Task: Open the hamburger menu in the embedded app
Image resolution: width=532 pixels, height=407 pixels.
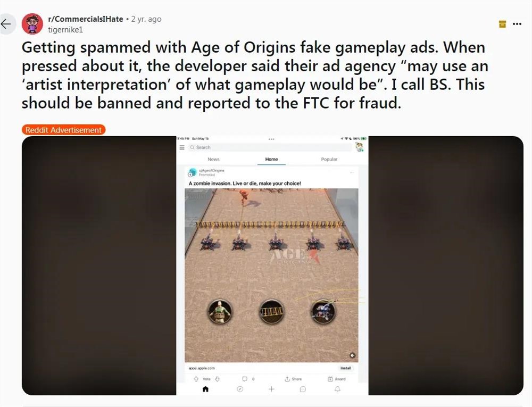Action: 182,147
